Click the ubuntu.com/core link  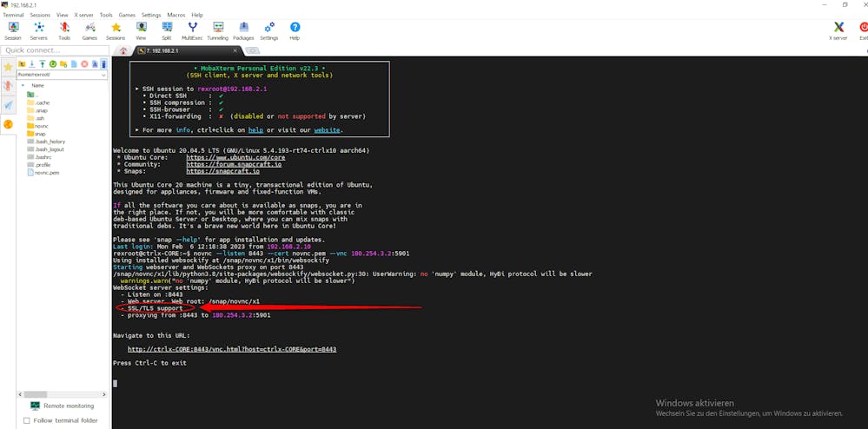click(x=235, y=157)
